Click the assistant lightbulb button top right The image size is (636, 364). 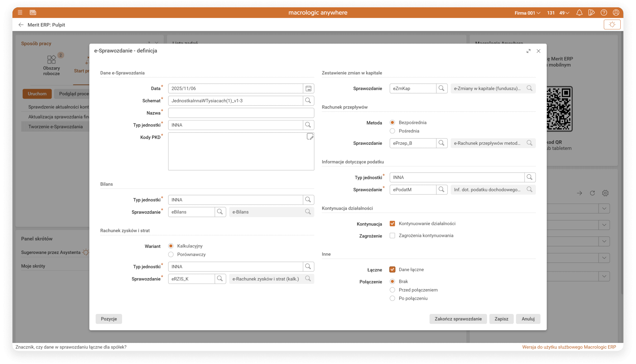click(x=612, y=24)
